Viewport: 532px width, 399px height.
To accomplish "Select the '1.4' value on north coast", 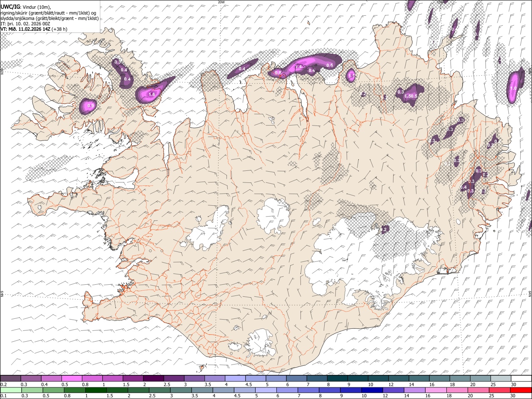I will 298,67.
